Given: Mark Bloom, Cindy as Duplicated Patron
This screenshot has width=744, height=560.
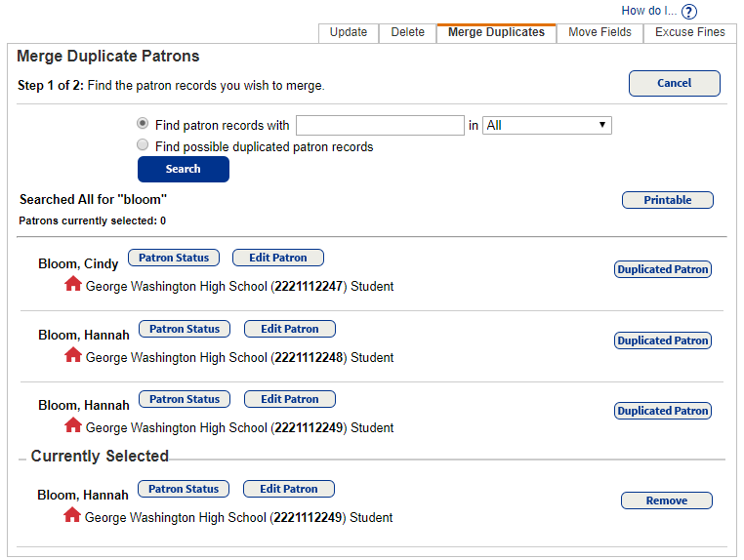Looking at the screenshot, I should pos(663,269).
